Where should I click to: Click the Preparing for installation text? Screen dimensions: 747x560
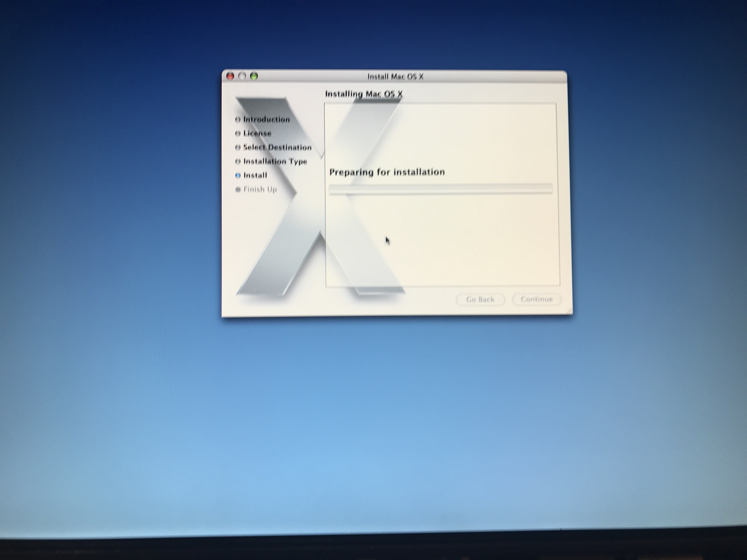(x=387, y=172)
